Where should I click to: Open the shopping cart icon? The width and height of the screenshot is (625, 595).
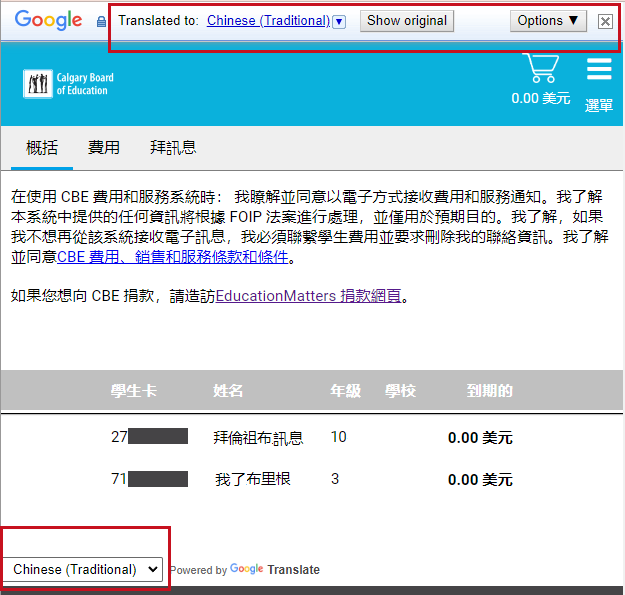pos(541,68)
